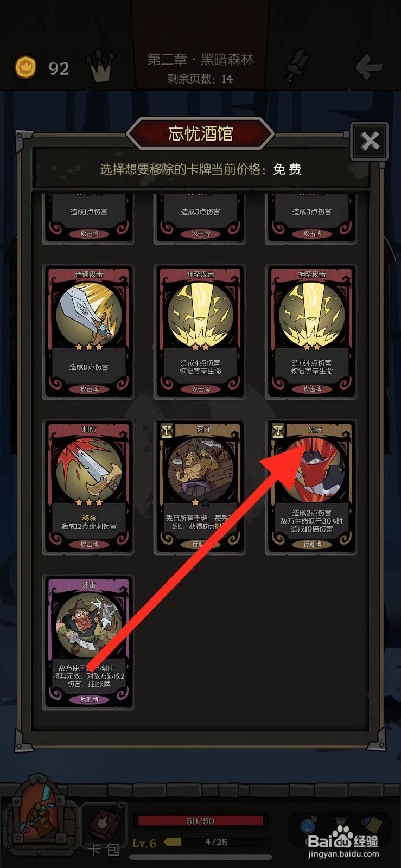Close the 忘忧酒馆 tavern dialog

tap(370, 142)
